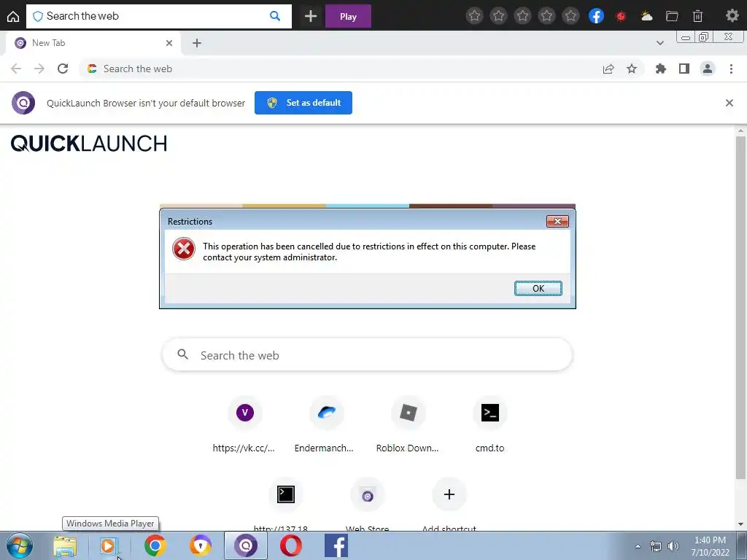Close the Restrictions dialog with X

(557, 221)
